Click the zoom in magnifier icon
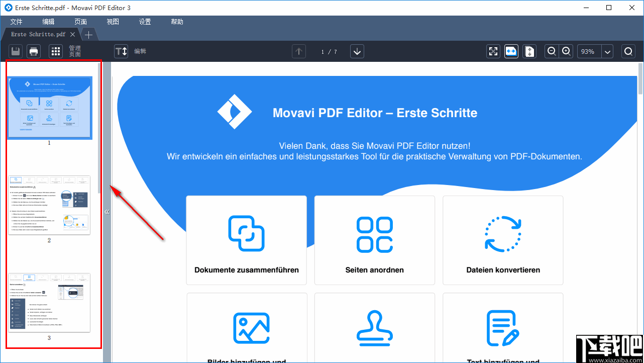 (566, 51)
